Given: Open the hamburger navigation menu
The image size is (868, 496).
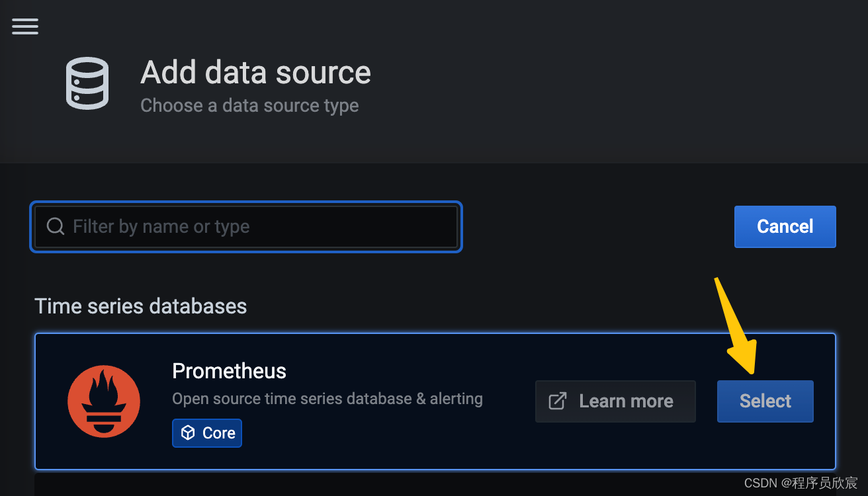Looking at the screenshot, I should pos(25,26).
